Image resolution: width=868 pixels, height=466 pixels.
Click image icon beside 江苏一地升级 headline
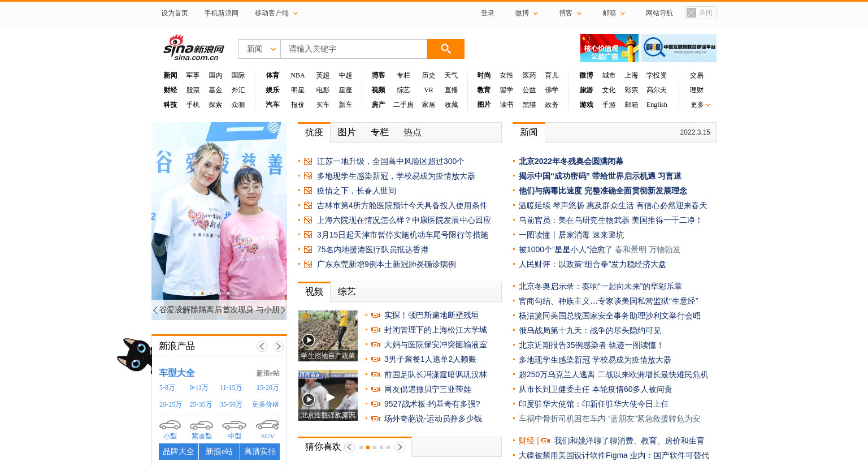308,161
